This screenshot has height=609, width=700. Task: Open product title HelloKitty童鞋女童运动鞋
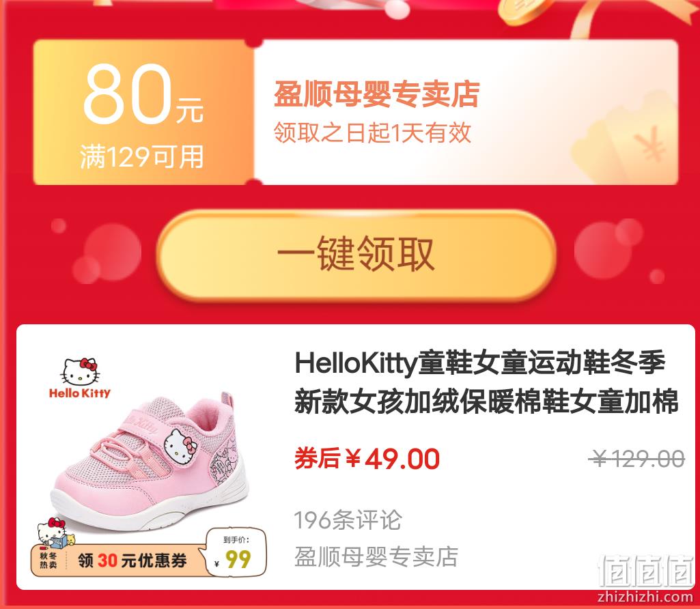pyautogui.click(x=486, y=382)
